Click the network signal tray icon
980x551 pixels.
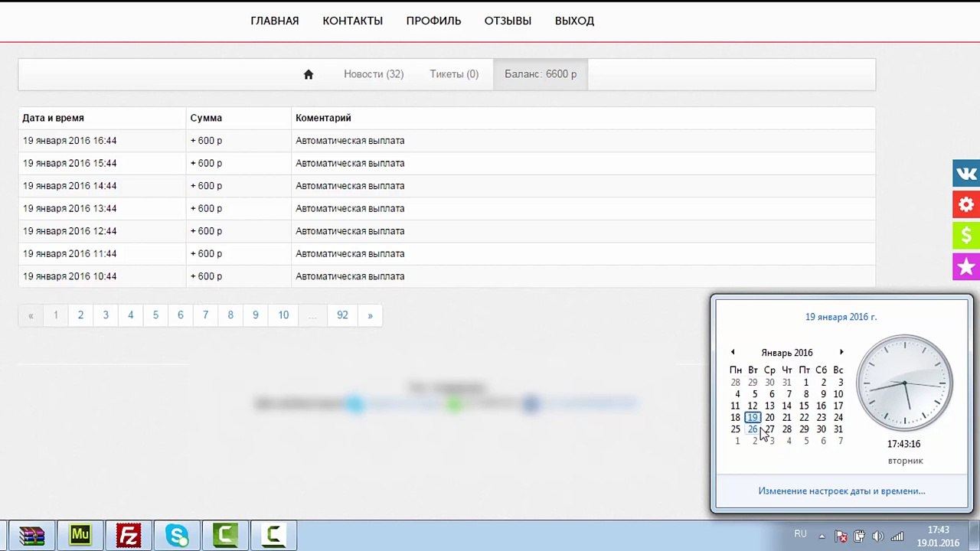[x=897, y=536]
